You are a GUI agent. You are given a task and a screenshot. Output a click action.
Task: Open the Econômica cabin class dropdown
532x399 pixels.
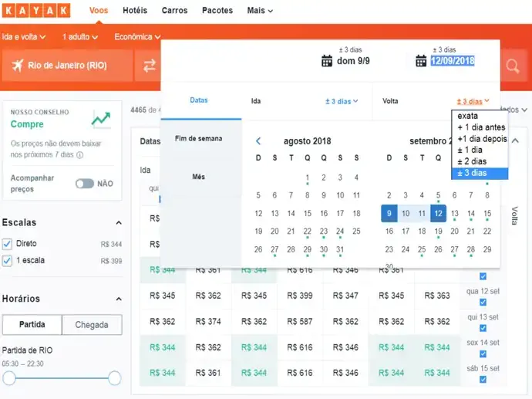(x=137, y=37)
